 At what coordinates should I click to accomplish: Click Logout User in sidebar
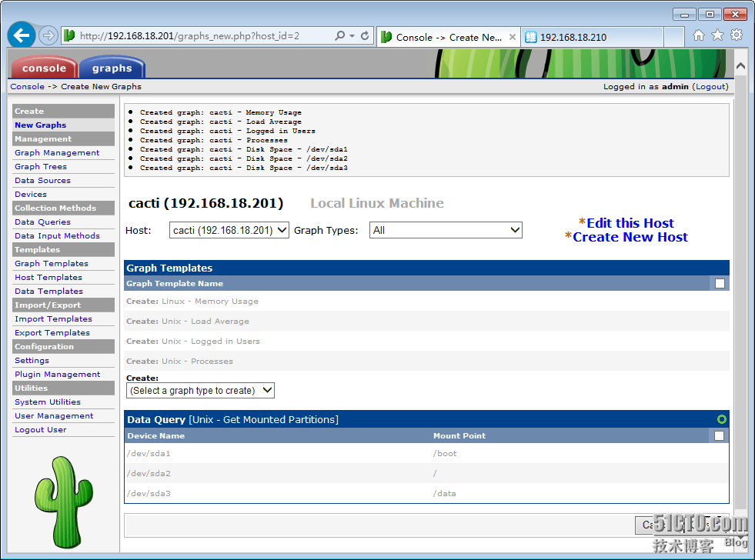pos(41,430)
